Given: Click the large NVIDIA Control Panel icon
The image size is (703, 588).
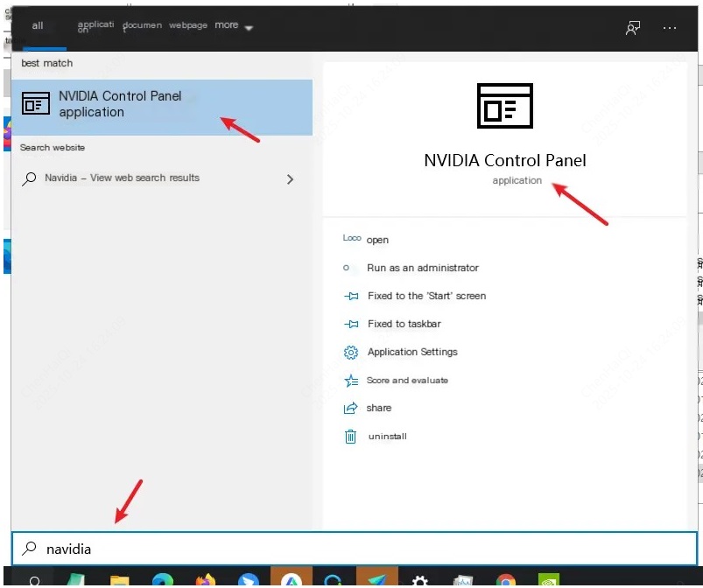Looking at the screenshot, I should click(504, 107).
